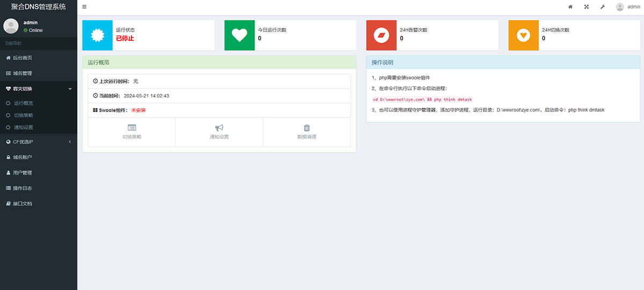This screenshot has width=644, height=290.
Task: Open 切换策略 quick action button
Action: [131, 132]
